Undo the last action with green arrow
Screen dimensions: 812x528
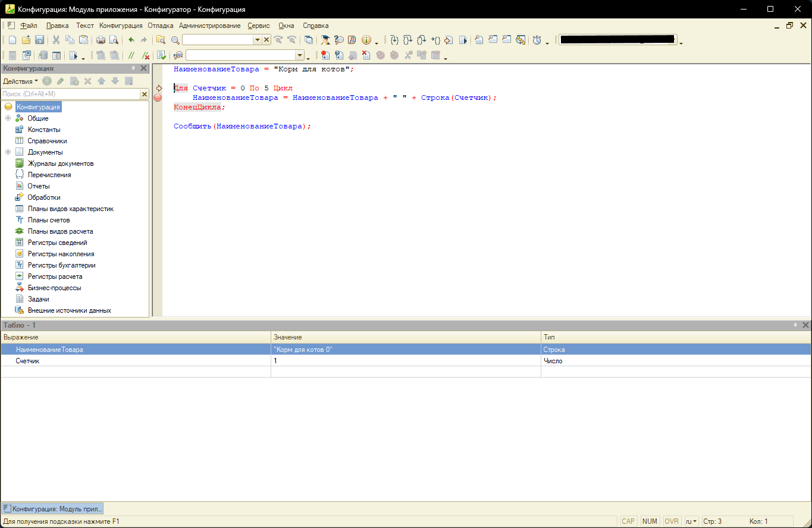[131, 40]
